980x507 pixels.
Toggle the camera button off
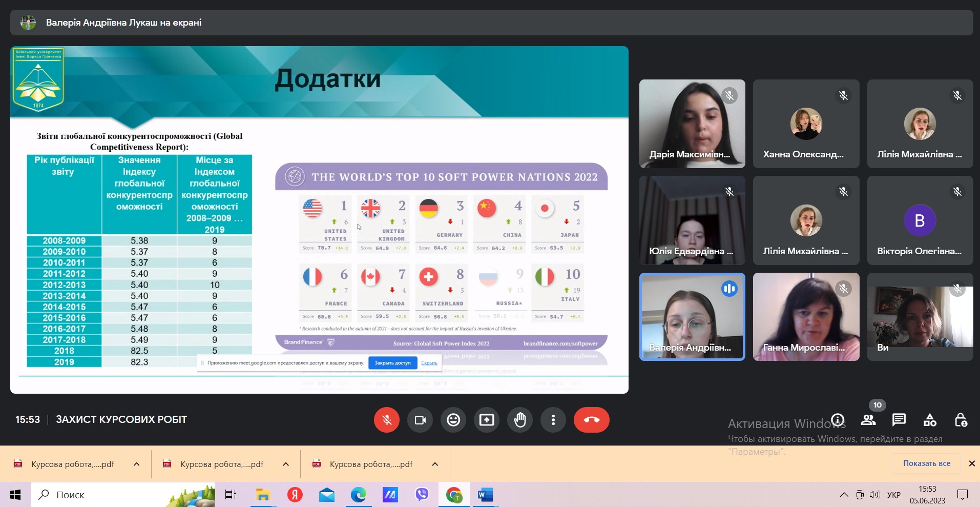click(x=420, y=420)
